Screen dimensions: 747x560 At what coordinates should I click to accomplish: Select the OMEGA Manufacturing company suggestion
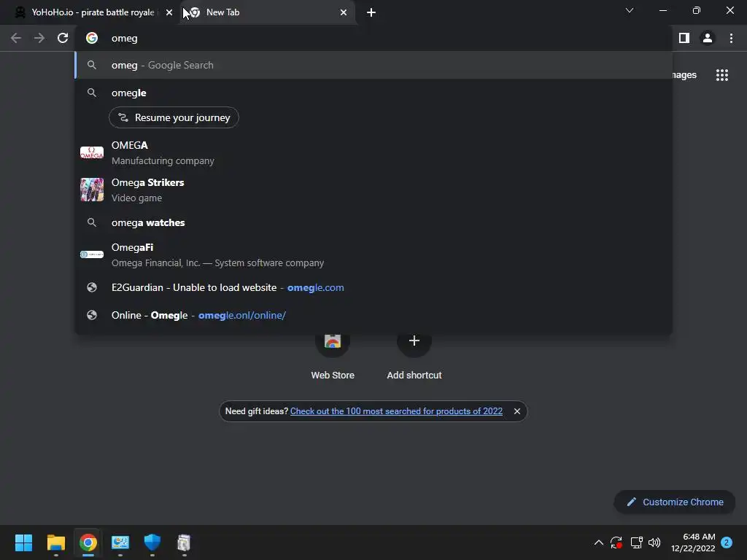click(373, 153)
